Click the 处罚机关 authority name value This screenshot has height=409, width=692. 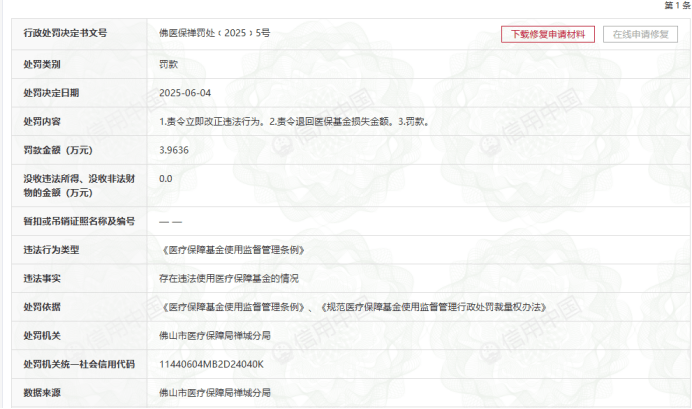(215, 335)
